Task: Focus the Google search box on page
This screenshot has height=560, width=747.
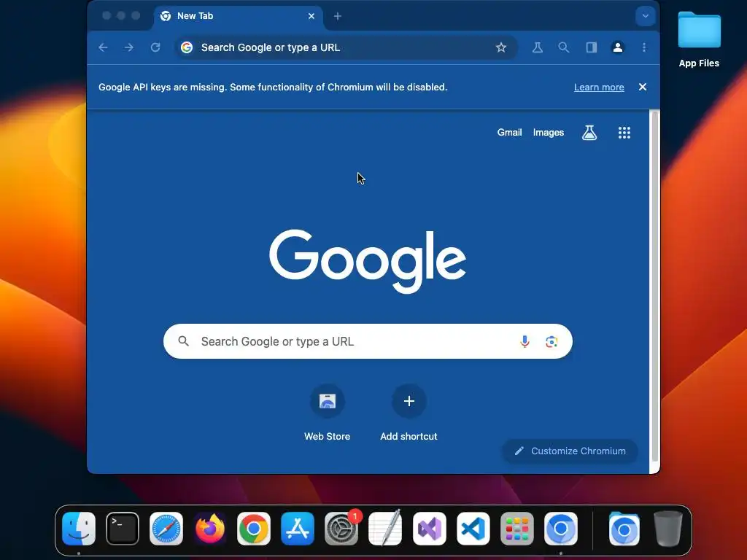Action: 368,341
